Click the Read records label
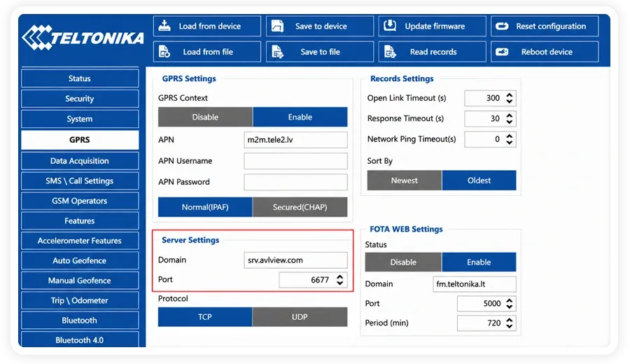 pos(433,52)
